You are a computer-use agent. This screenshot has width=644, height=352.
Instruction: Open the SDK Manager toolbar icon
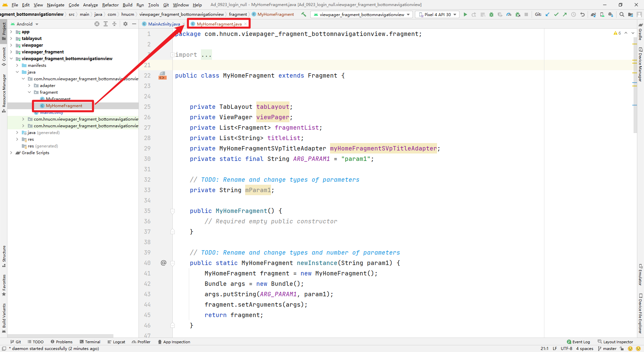611,14
